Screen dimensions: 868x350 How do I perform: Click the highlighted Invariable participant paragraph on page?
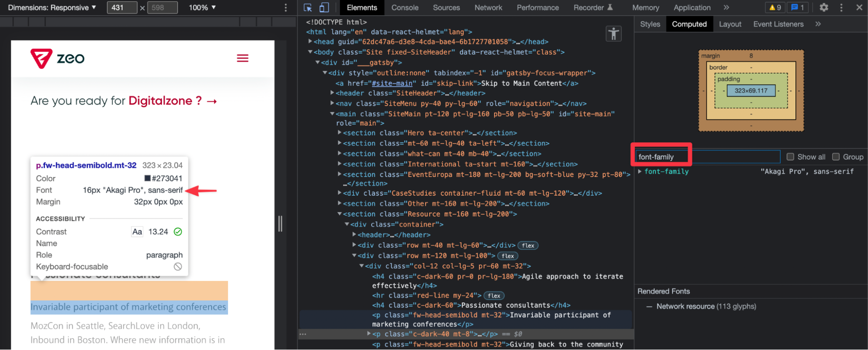(x=129, y=307)
